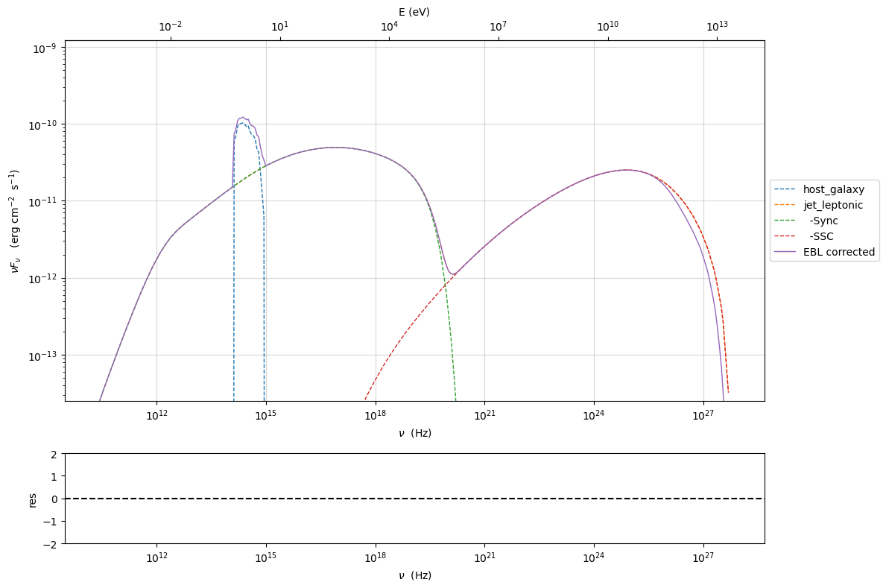
Task: Click the orange dashed jet_leptonic legend line
Action: point(785,206)
